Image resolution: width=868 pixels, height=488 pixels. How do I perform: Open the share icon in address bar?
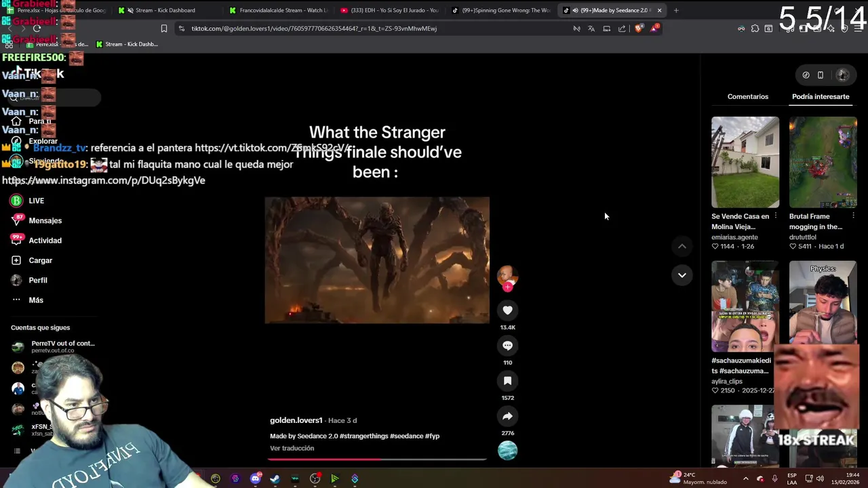tap(622, 28)
